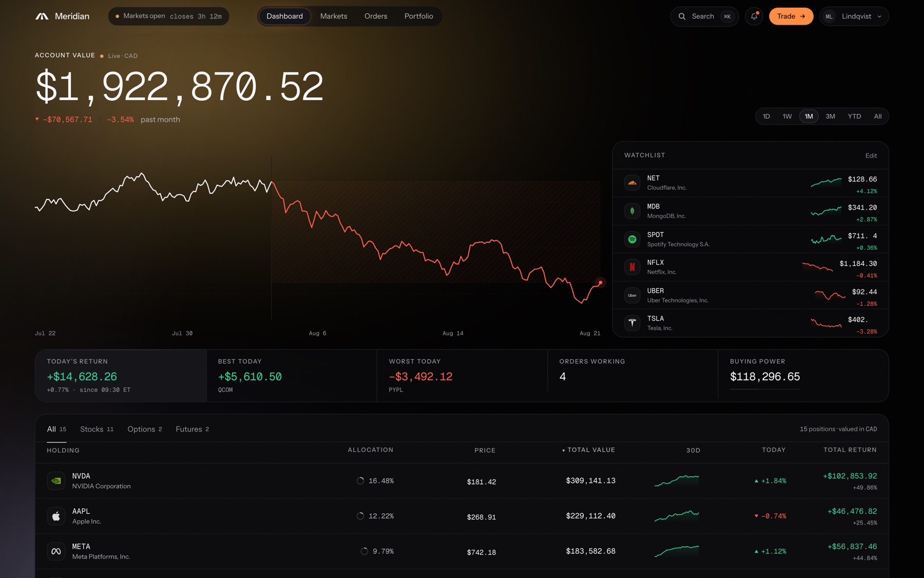The height and width of the screenshot is (578, 924).
Task: Open the Buying Power card
Action: 803,376
